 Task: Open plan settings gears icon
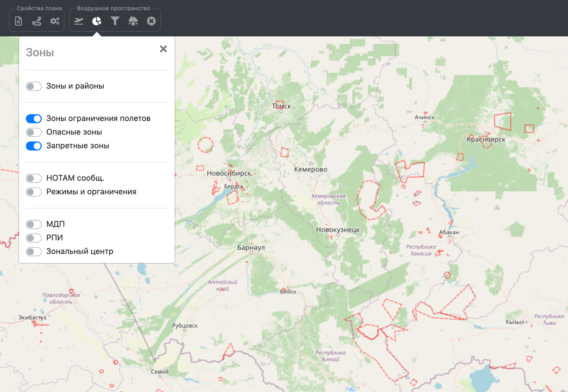55,21
